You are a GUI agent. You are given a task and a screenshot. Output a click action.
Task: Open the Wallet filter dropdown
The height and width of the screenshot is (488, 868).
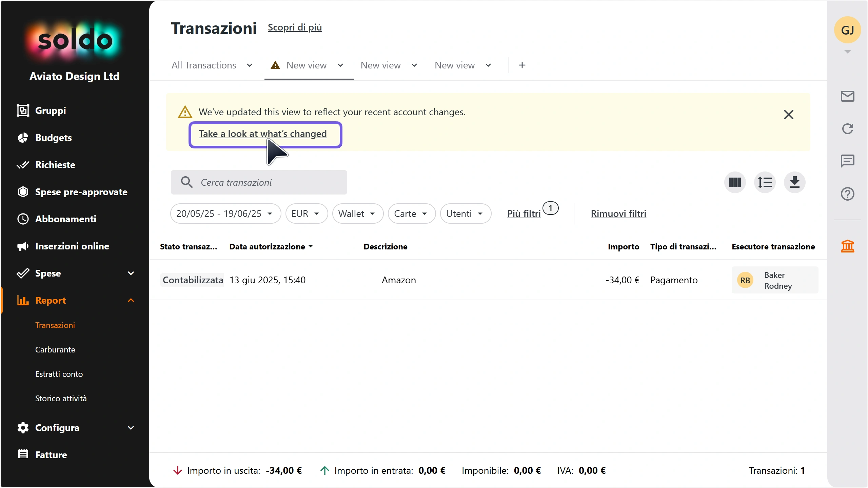358,213
